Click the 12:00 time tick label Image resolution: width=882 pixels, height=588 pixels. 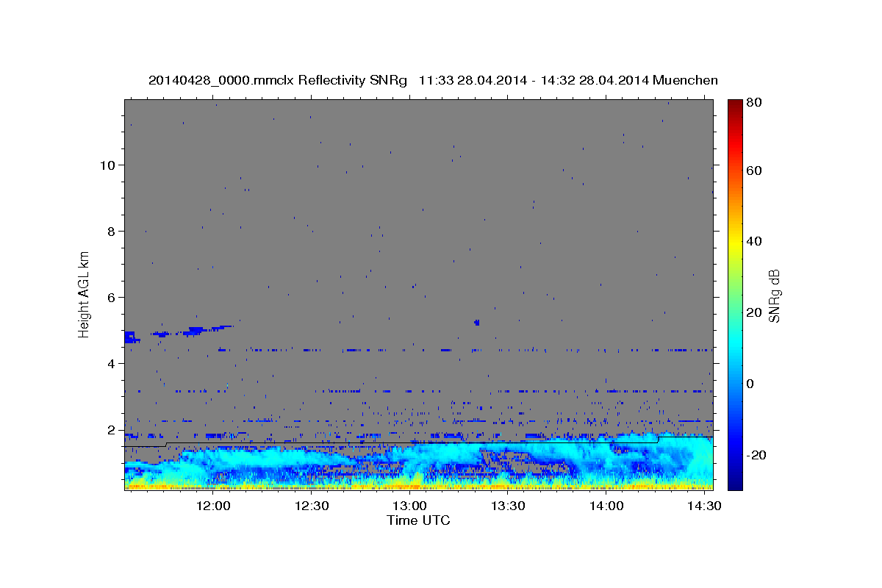214,506
